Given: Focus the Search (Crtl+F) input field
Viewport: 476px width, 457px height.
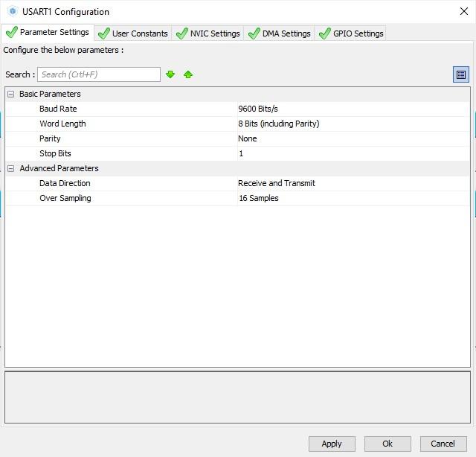Looking at the screenshot, I should pos(99,74).
